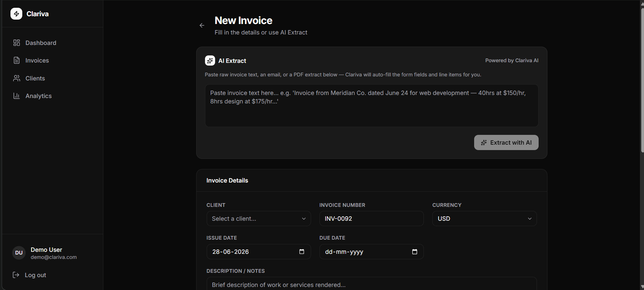Viewport: 644px width, 290px height.
Task: Click the Analytics bar chart icon
Action: coord(17,96)
